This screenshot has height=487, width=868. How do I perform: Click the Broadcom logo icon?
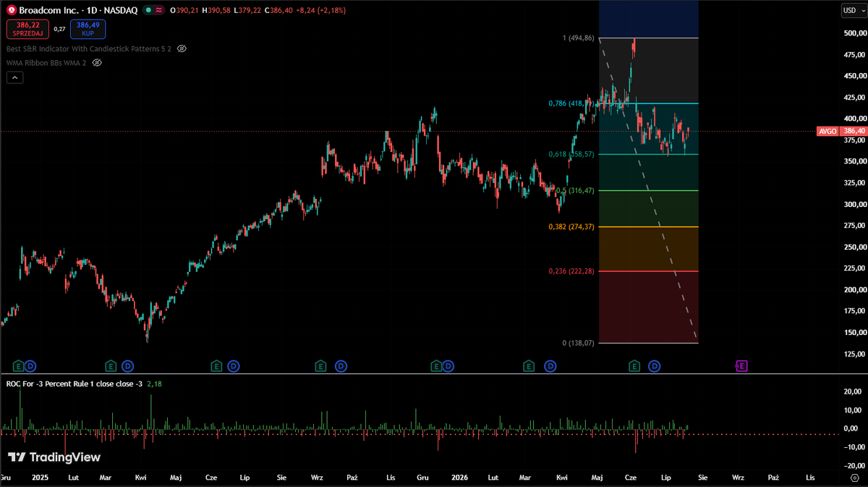(12, 10)
